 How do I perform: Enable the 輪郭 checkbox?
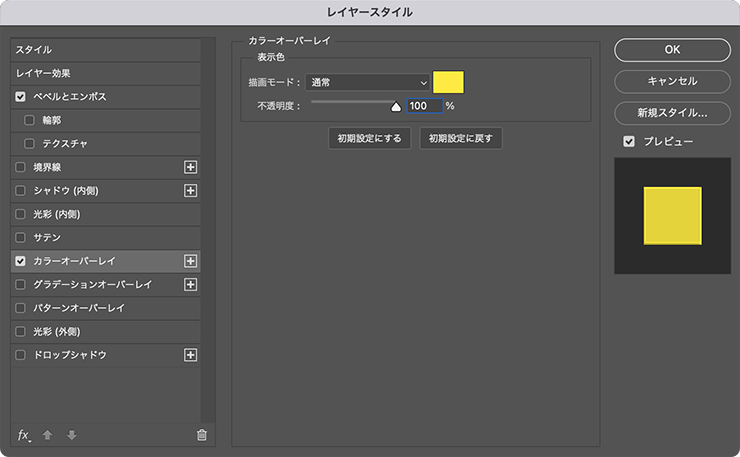point(29,120)
